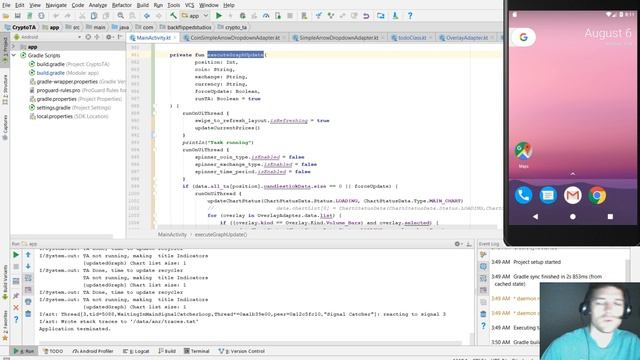Viewport: 640px width, 360px height.
Task: Click the Save All toolbar icon
Action: pyautogui.click(x=18, y=16)
